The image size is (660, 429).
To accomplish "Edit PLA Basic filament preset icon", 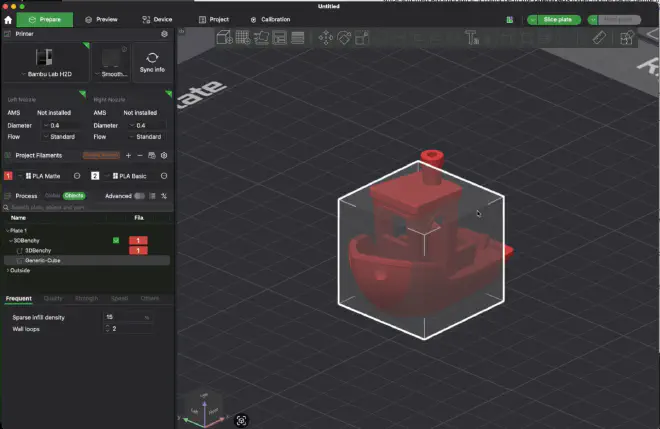I will [x=164, y=176].
